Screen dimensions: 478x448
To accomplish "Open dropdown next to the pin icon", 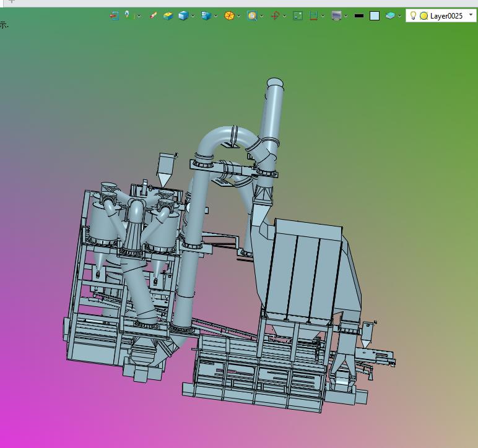I will (x=139, y=16).
